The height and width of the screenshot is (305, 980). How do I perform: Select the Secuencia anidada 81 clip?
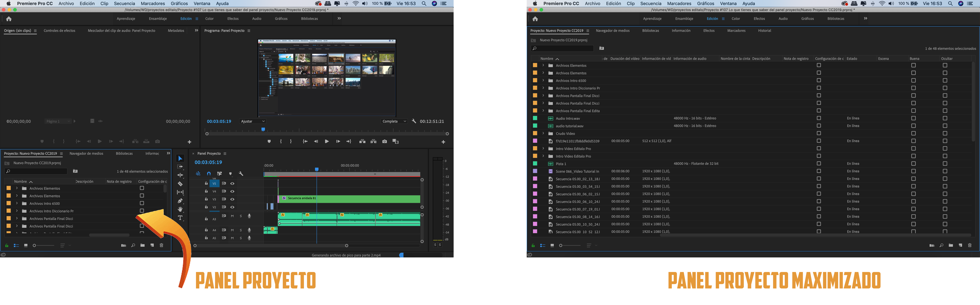click(349, 199)
